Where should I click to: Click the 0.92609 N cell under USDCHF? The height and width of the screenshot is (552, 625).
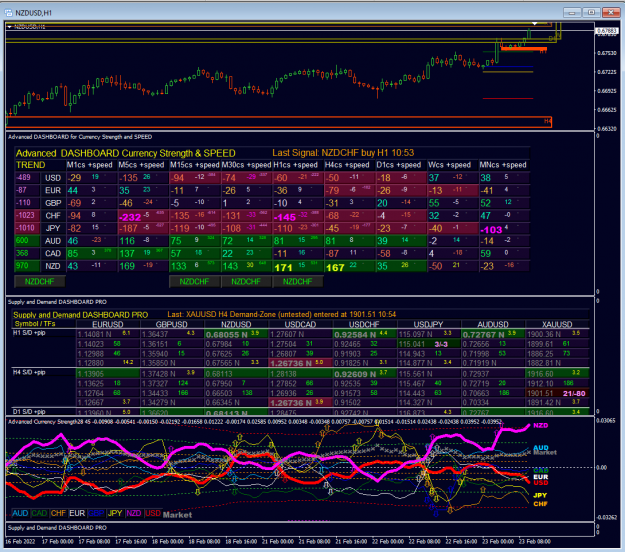364,374
